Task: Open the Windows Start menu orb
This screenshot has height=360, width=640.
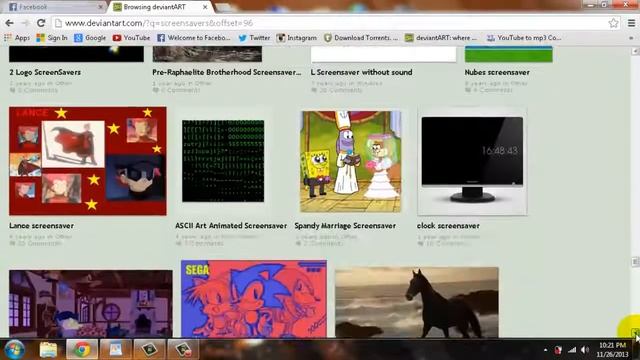Action: pos(14,349)
